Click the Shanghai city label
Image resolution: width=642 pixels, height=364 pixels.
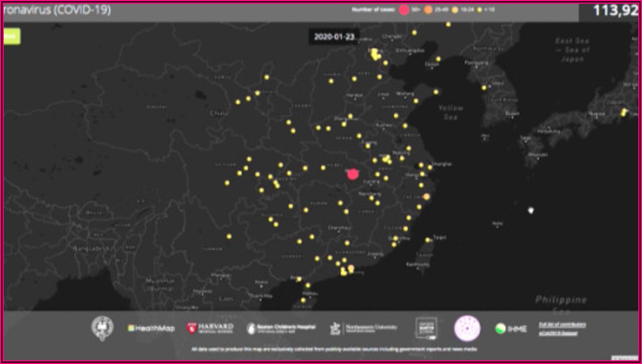click(x=442, y=164)
